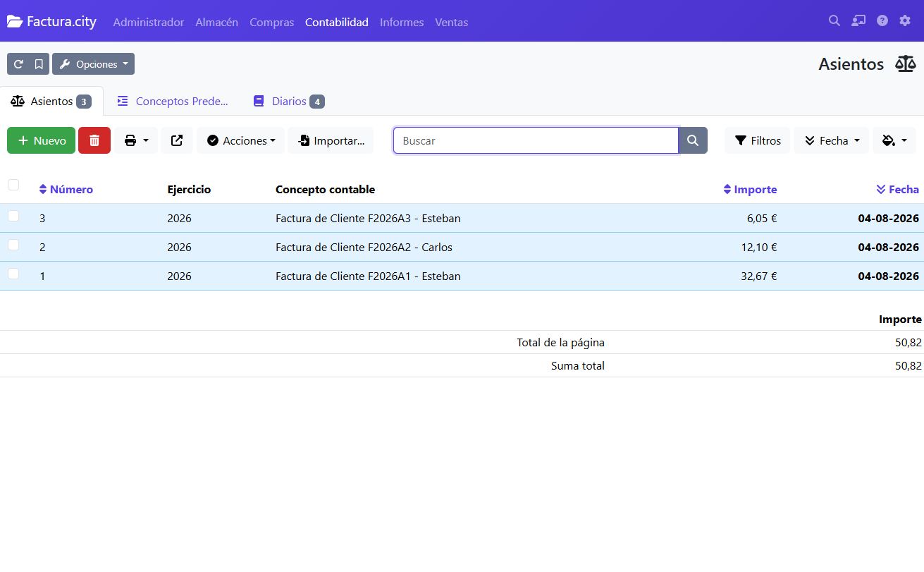924x572 pixels.
Task: Expand the print options dropdown
Action: (x=136, y=140)
